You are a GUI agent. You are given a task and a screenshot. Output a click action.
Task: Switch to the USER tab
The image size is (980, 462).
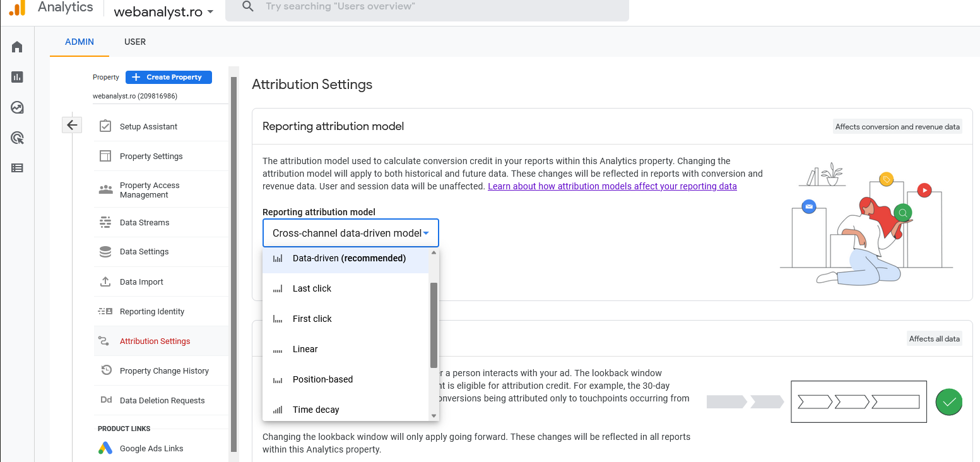click(135, 42)
